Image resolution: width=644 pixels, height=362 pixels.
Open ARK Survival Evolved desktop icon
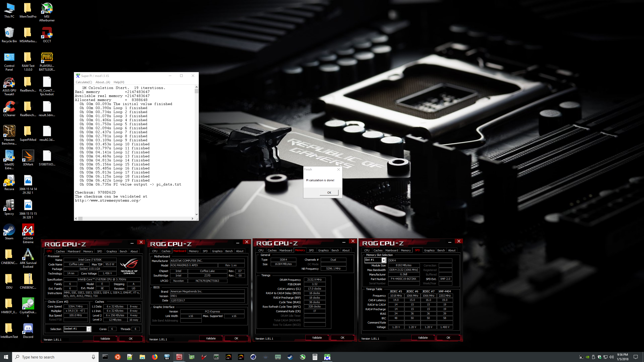28,259
